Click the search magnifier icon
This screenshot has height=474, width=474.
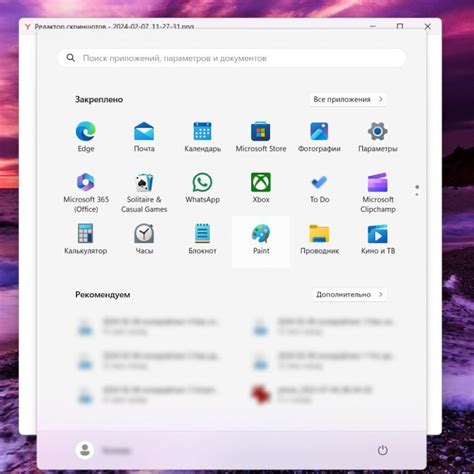[71, 58]
